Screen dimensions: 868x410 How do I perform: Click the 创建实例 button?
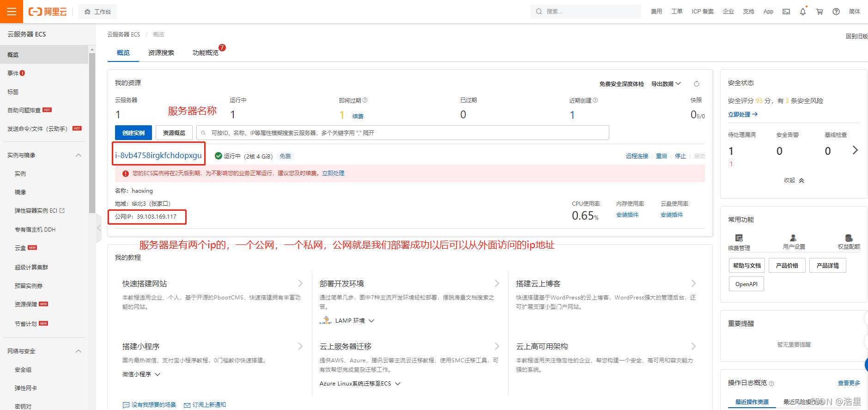click(134, 133)
